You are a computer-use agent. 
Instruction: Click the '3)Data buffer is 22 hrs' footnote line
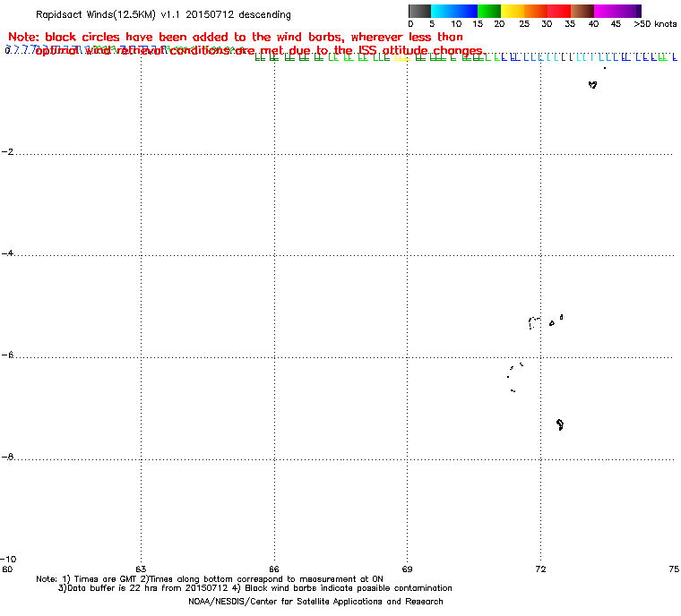click(x=255, y=587)
